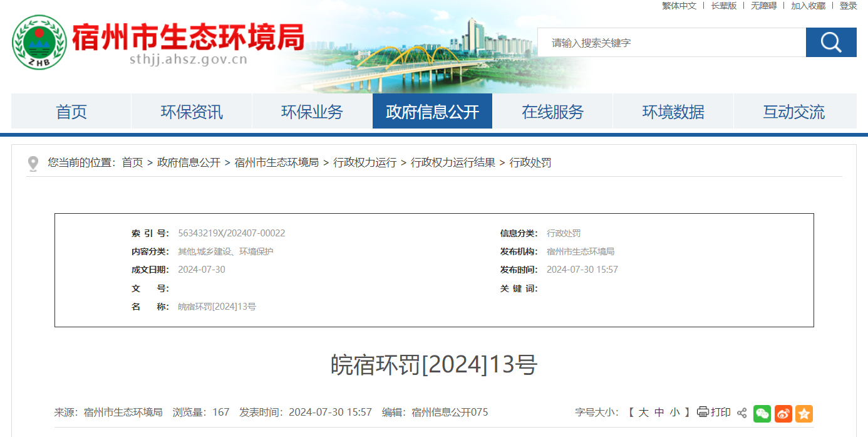Image resolution: width=868 pixels, height=437 pixels.
Task: Click the sthjj.ahsz.gov.cn domain text
Action: coord(188,60)
